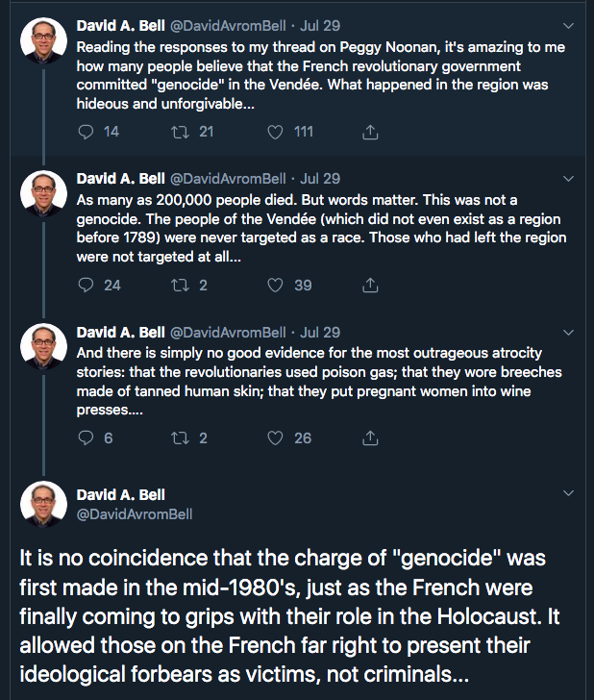594x700 pixels.
Task: Like the tweet with 26 likes
Action: click(277, 437)
